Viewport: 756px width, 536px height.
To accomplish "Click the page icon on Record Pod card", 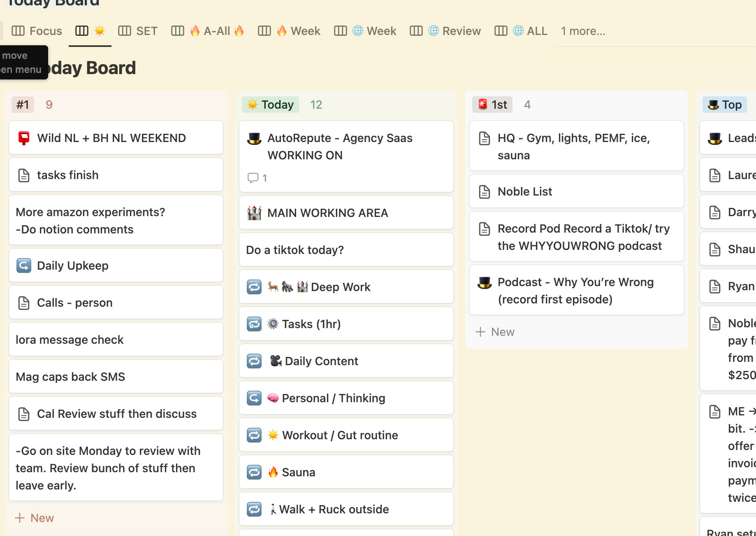I will (485, 228).
